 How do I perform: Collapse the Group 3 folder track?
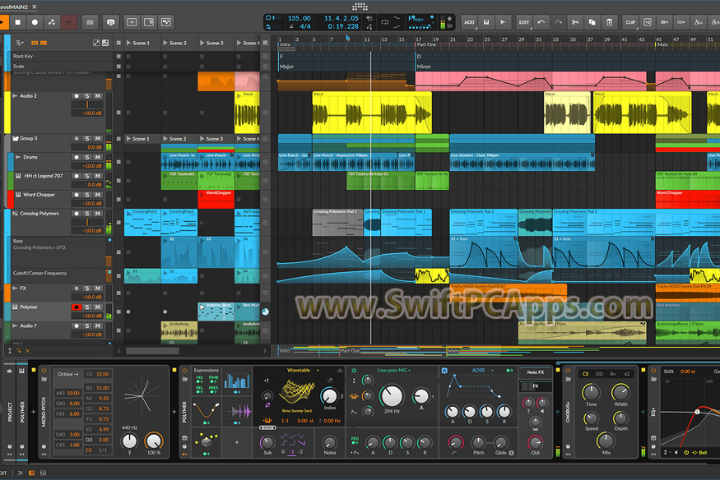pyautogui.click(x=15, y=138)
